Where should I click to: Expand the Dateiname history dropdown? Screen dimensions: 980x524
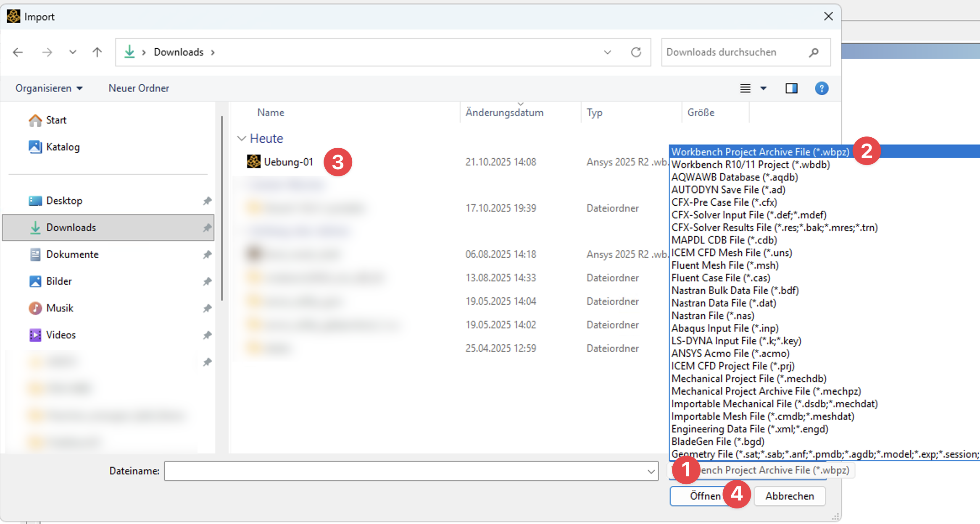tap(651, 471)
